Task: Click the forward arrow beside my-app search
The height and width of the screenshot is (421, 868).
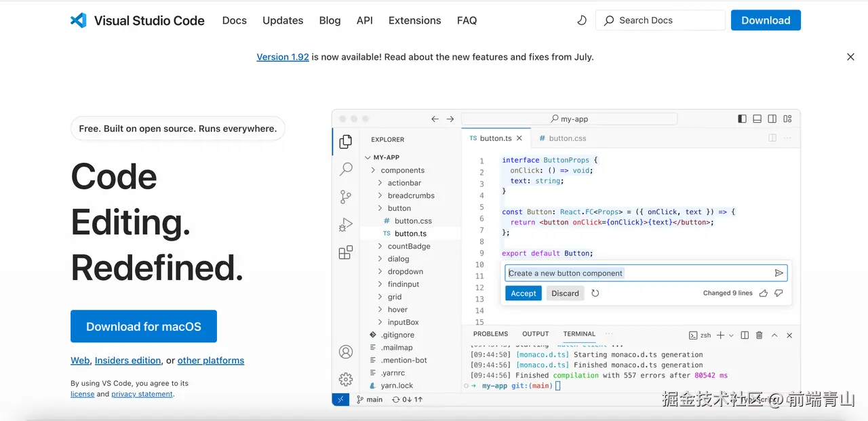Action: pyautogui.click(x=450, y=119)
